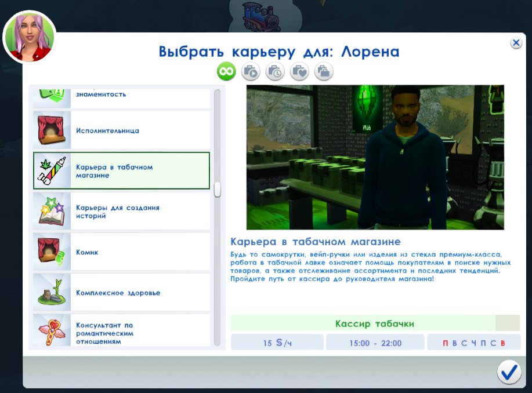Click Lorena's portrait avatar
Viewport: 532px width, 393px height.
(x=30, y=37)
